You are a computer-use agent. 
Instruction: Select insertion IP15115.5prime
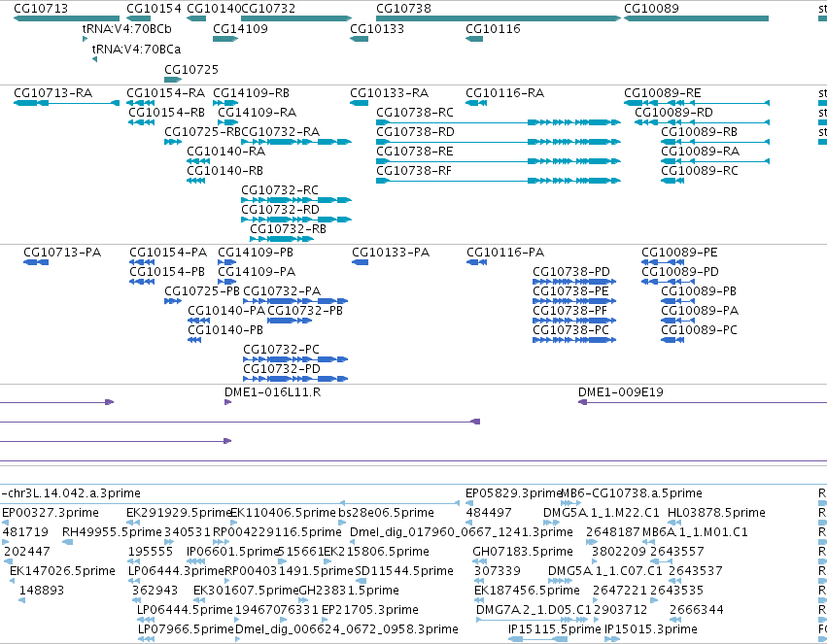[554, 629]
